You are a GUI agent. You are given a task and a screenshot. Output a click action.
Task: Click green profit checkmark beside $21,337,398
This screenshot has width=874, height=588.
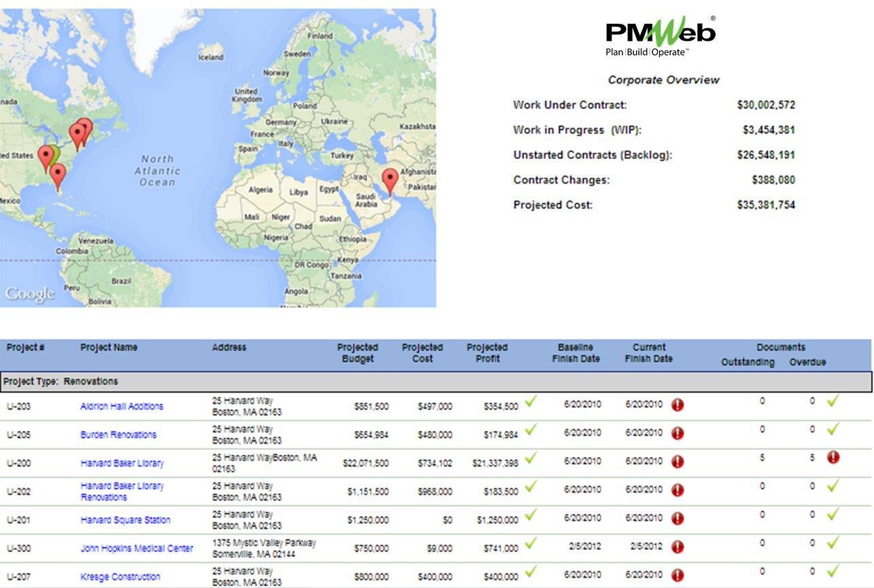pyautogui.click(x=531, y=459)
